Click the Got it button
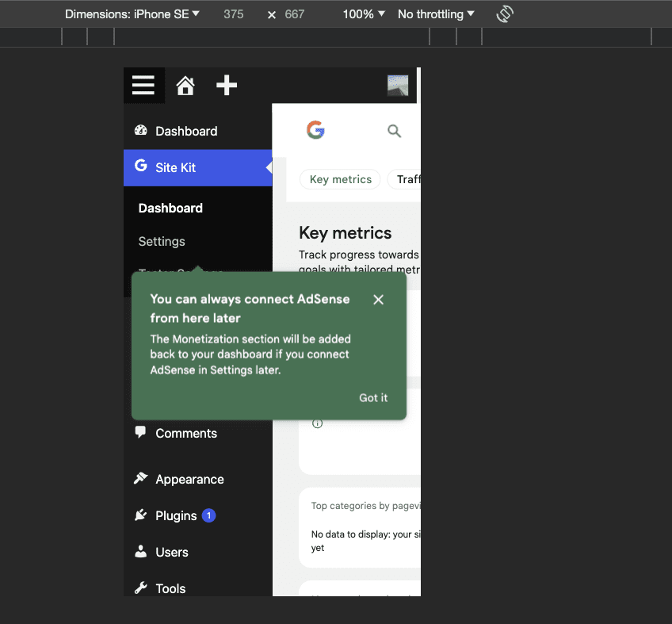 pyautogui.click(x=372, y=397)
